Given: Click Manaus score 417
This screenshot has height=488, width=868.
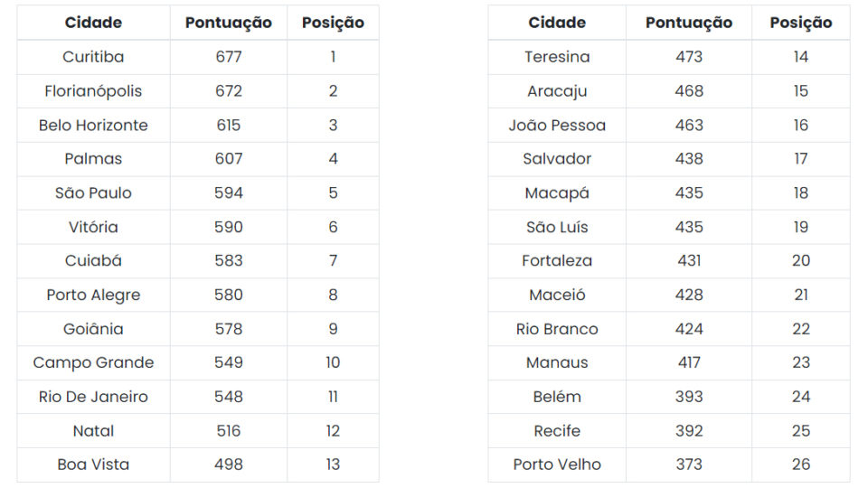Looking at the screenshot, I should [689, 363].
